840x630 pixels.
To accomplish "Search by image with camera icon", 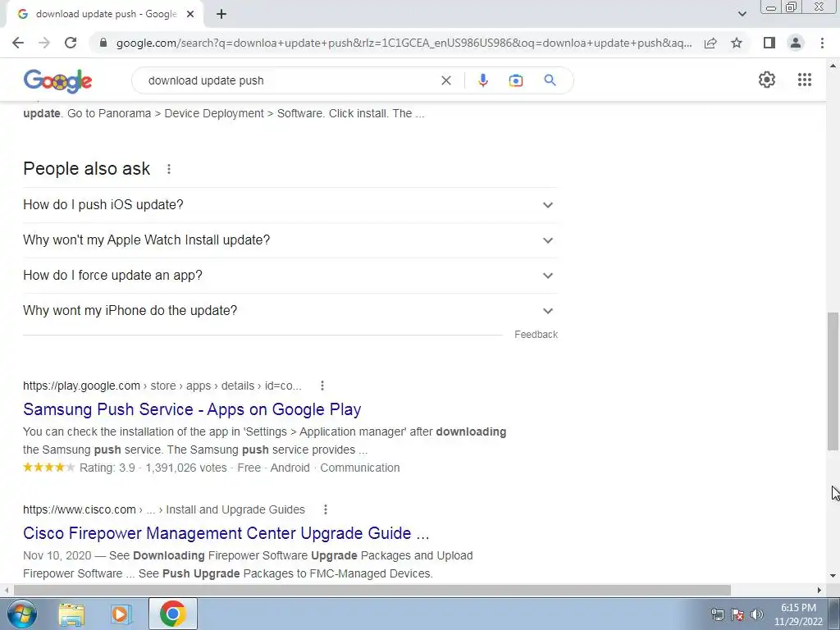I will [516, 80].
